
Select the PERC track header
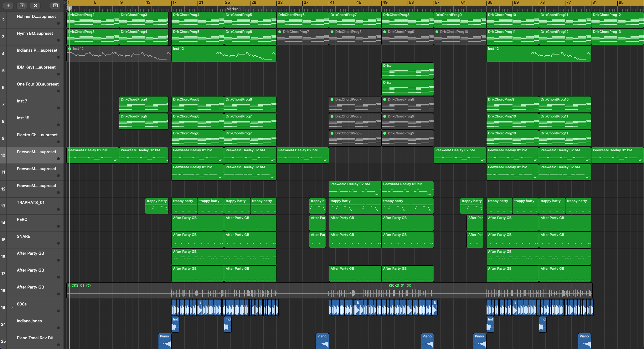coord(32,223)
